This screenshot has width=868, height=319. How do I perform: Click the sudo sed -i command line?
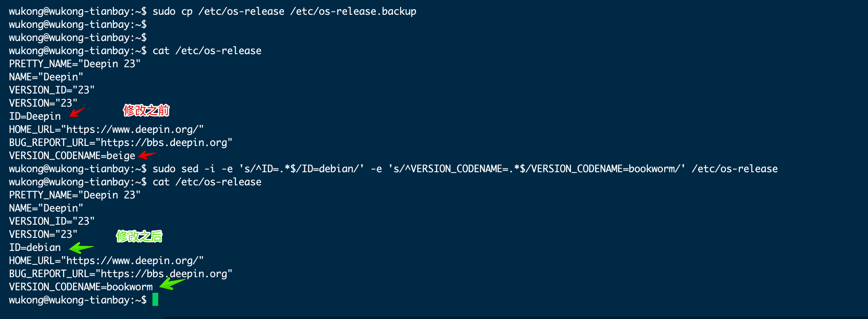click(465, 169)
